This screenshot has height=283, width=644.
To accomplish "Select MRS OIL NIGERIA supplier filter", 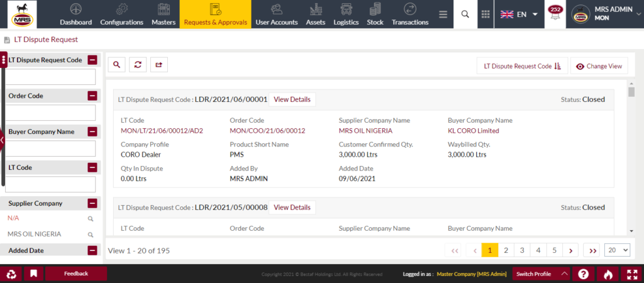I will (35, 234).
